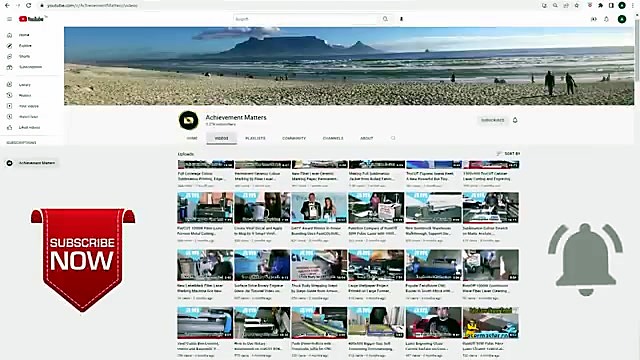Image resolution: width=640 pixels, height=360 pixels.
Task: Switch to the Playlists tab
Action: [x=255, y=138]
